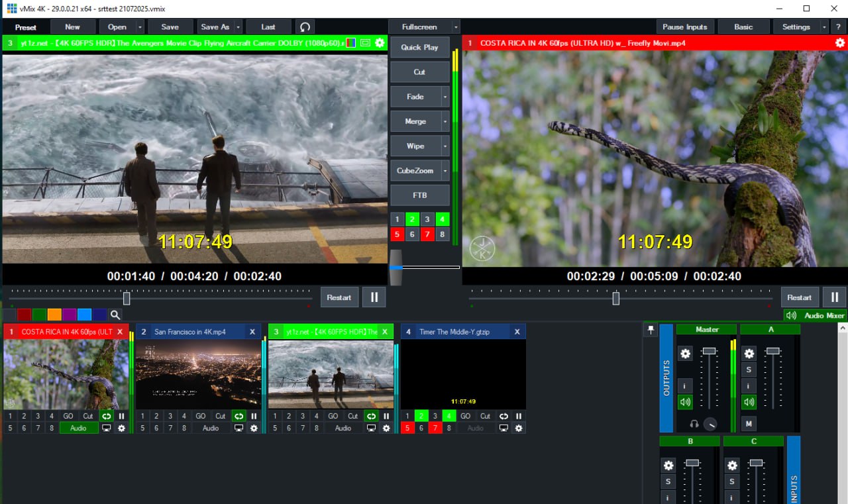Toggle loop on the COSTA RICA input
This screenshot has height=504, width=848.
pyautogui.click(x=106, y=416)
